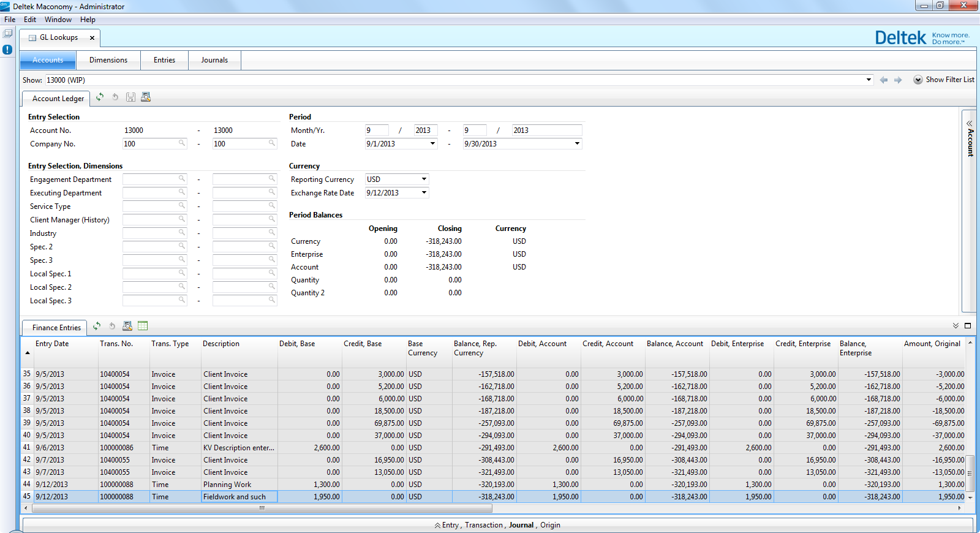Click the vertical scrollbar thumb of entries table

tap(970, 473)
